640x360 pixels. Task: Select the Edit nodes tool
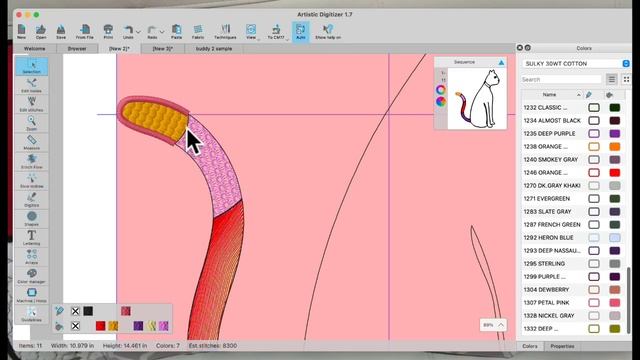(x=31, y=86)
